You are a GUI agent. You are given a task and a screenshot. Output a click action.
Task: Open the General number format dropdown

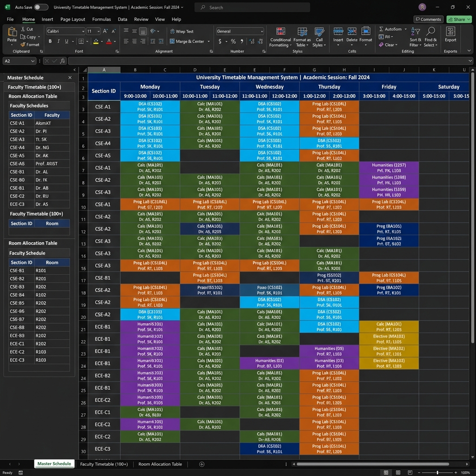coord(262,31)
